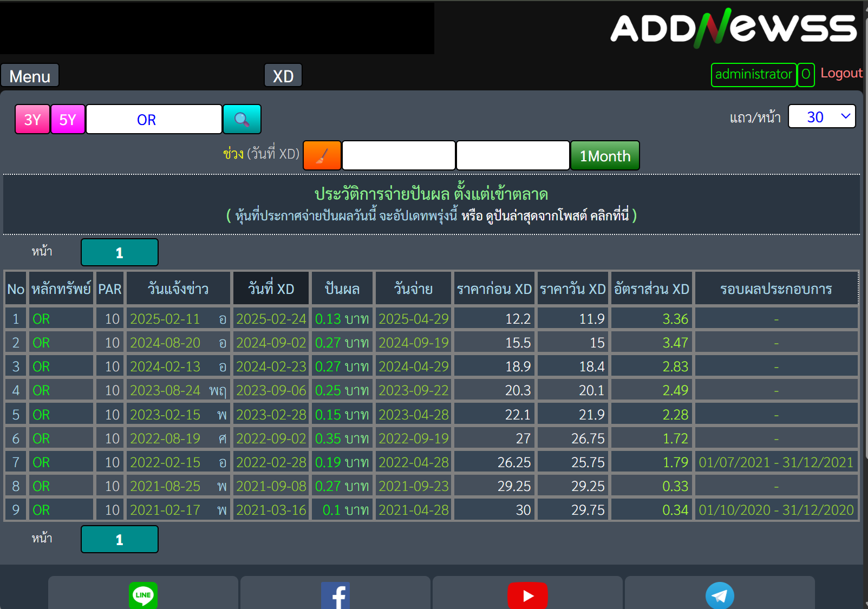Click OR symbol in row 5
868x609 pixels.
pos(41,415)
